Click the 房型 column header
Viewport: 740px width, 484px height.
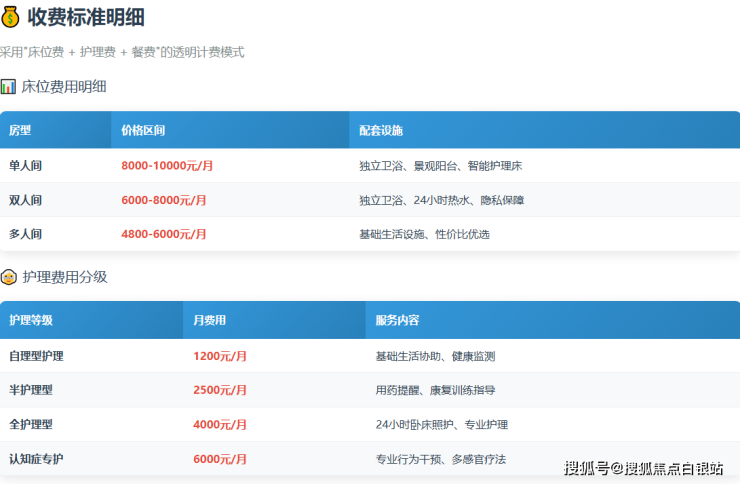[x=20, y=130]
